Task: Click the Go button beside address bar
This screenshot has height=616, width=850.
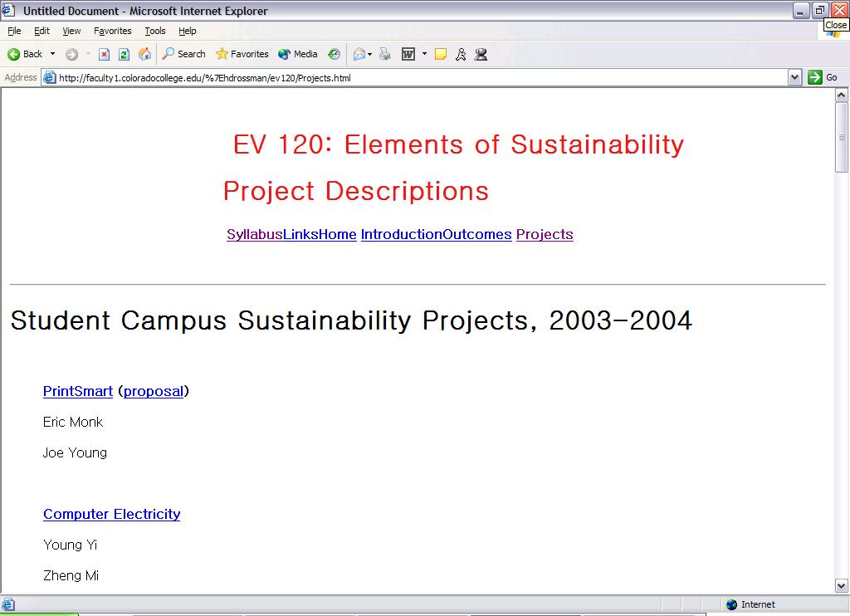Action: pyautogui.click(x=823, y=77)
